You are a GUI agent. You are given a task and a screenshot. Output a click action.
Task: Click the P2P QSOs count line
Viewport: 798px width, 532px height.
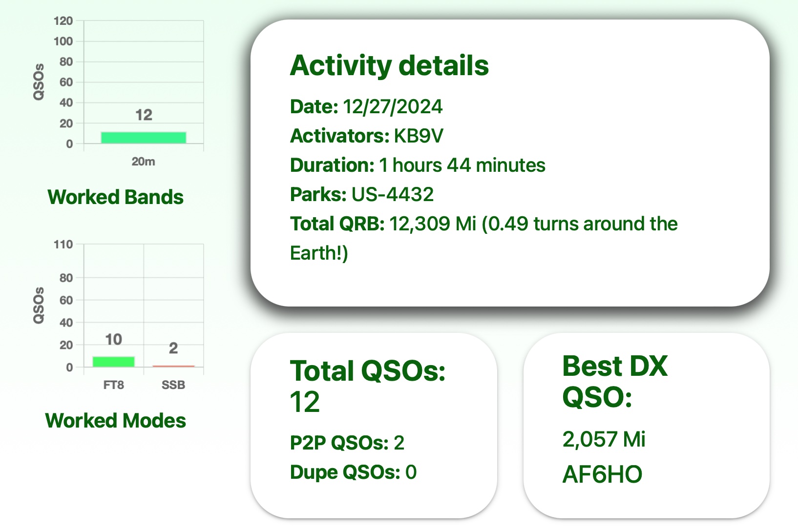[x=347, y=443]
